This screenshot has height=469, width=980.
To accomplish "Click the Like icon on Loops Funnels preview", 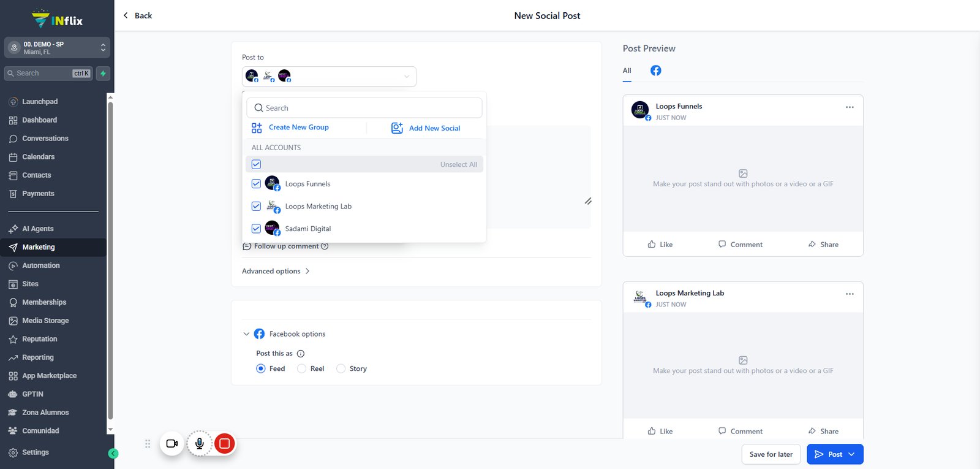I will (x=652, y=245).
